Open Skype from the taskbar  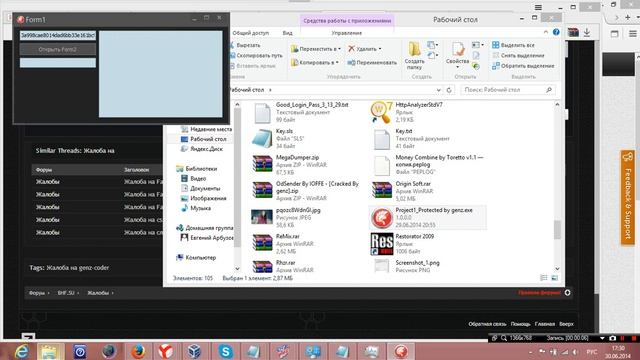[x=226, y=351]
